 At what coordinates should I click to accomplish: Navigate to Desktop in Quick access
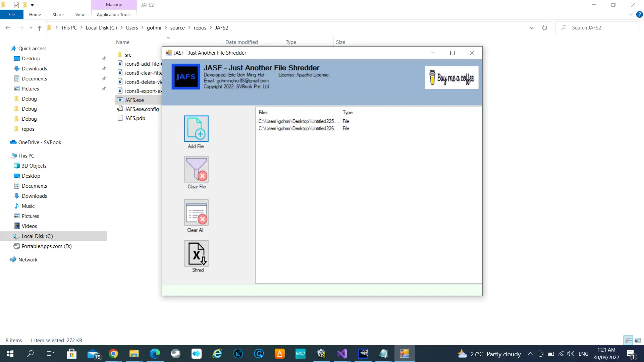(31, 58)
